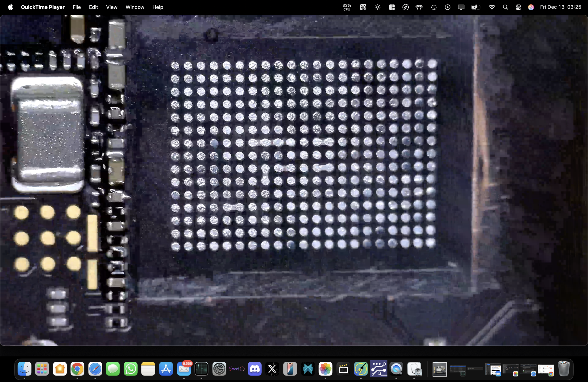Click the AirPods menu bar icon
Image resolution: width=588 pixels, height=382 pixels.
pyautogui.click(x=419, y=7)
